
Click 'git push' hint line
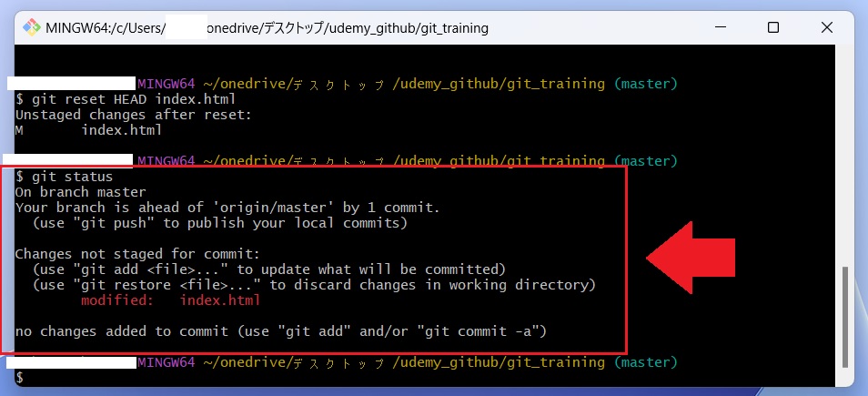(220, 223)
